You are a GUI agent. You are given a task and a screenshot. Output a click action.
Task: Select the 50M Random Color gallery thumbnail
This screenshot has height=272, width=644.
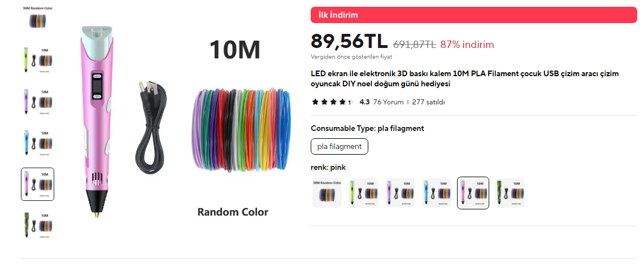click(x=38, y=18)
